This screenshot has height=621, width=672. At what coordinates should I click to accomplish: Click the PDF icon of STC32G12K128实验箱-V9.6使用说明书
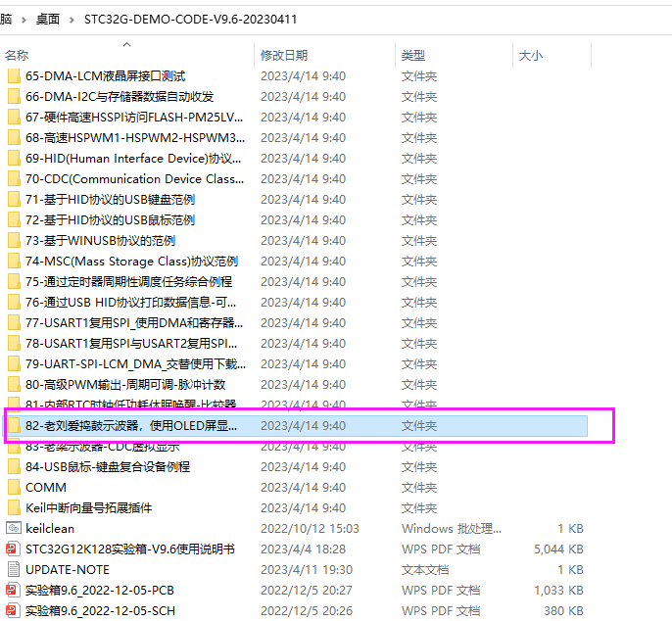click(14, 549)
